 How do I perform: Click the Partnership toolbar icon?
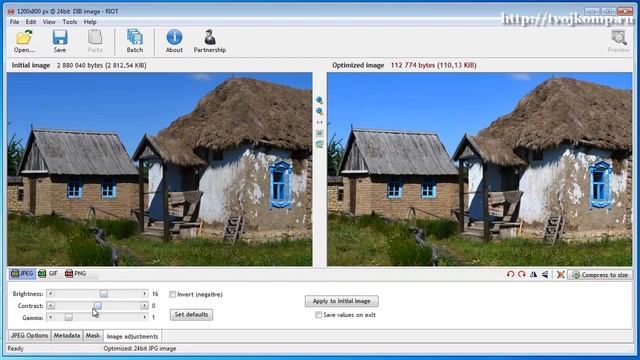(x=210, y=41)
